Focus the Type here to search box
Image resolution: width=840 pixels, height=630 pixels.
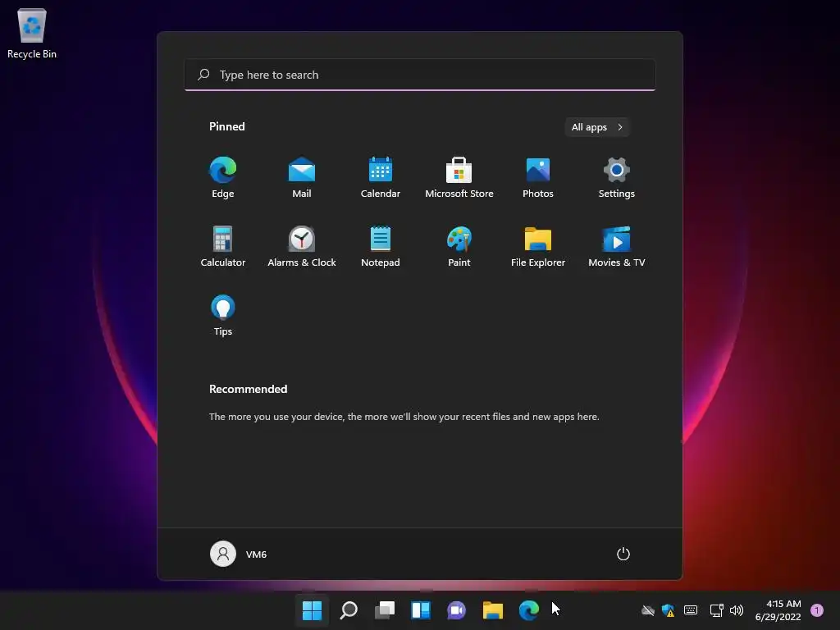coord(420,75)
